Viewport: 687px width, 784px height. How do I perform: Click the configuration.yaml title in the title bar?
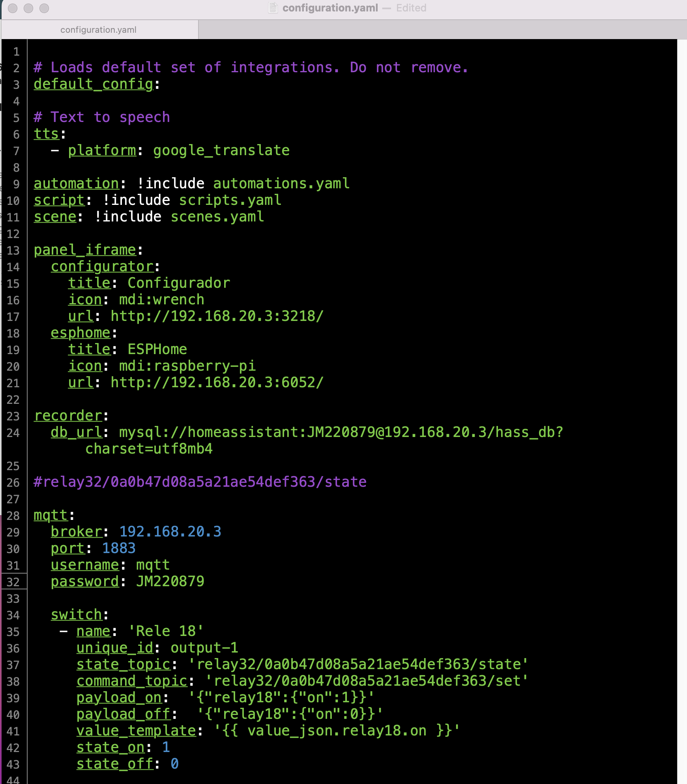[x=330, y=8]
